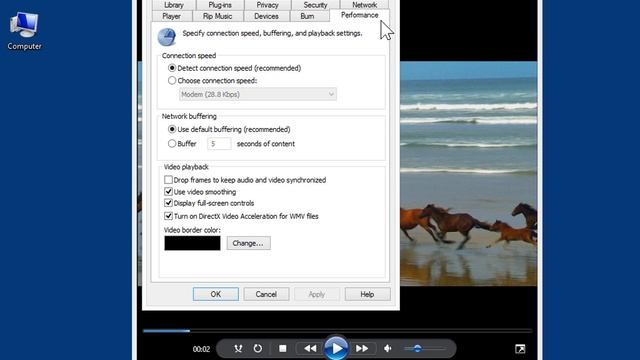Image resolution: width=640 pixels, height=360 pixels.
Task: Click OK to confirm options
Action: (216, 294)
